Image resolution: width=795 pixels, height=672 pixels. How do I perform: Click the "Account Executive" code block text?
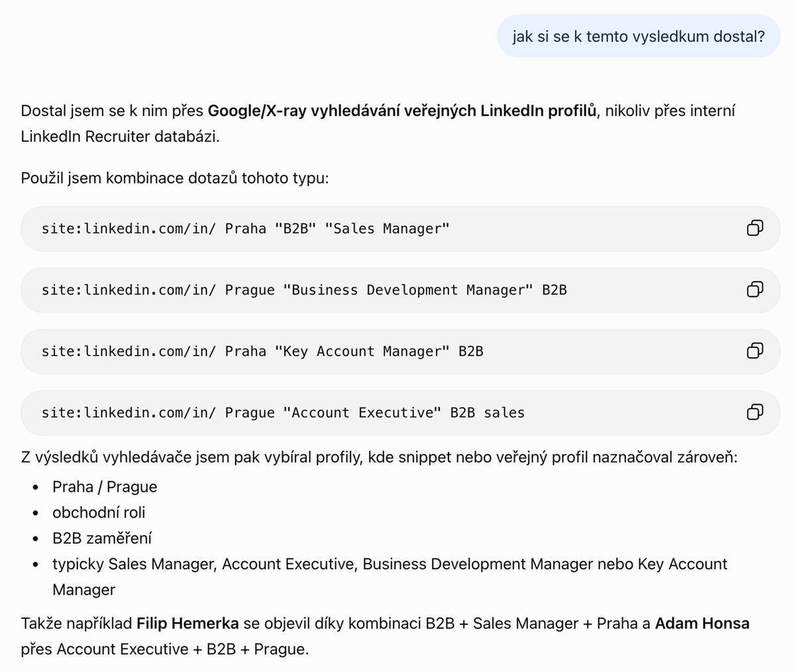click(283, 413)
